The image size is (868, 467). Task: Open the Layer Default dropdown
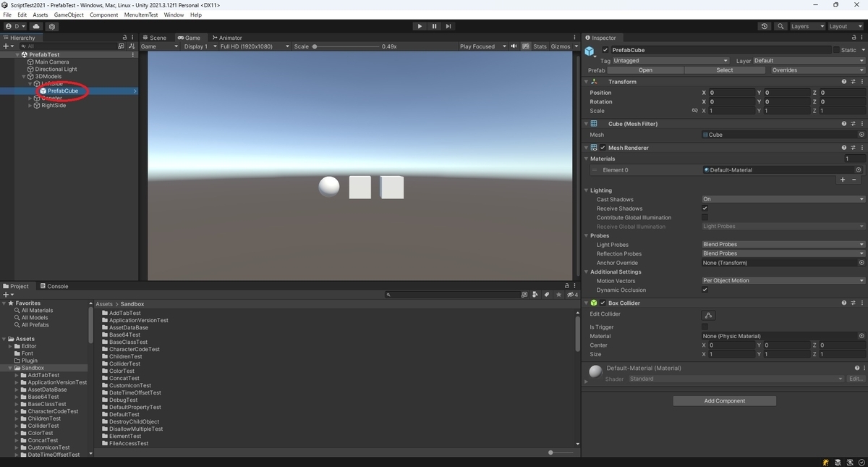[x=809, y=61]
